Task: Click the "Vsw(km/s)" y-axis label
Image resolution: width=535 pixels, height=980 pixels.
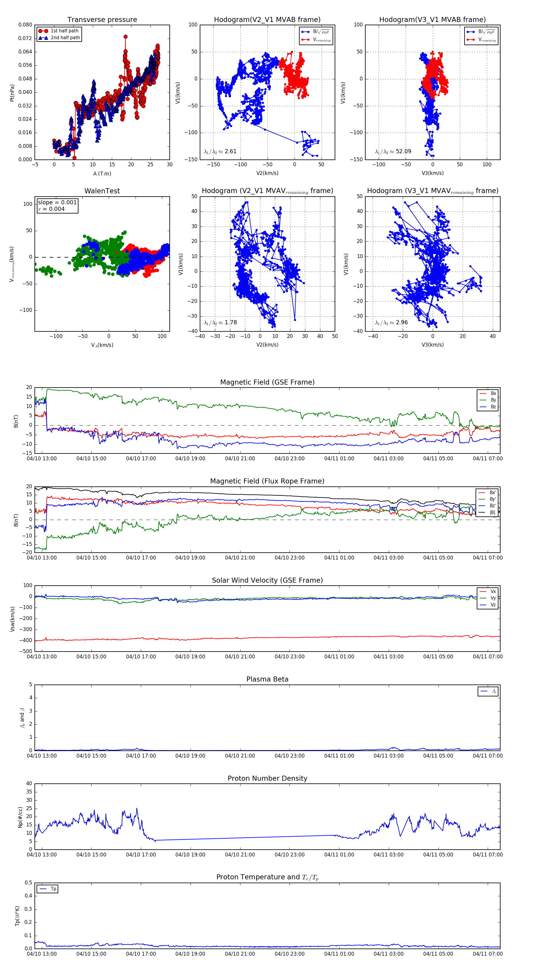Action: tap(12, 619)
